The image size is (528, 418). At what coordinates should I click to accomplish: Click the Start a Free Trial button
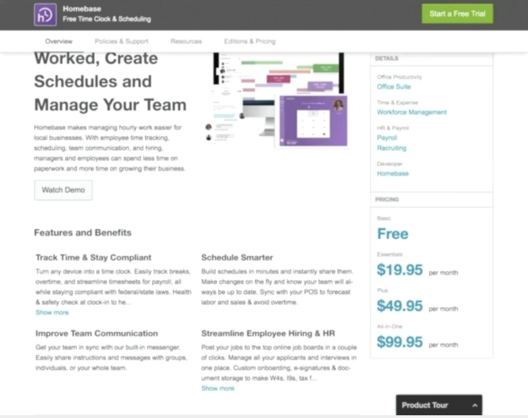tap(457, 14)
